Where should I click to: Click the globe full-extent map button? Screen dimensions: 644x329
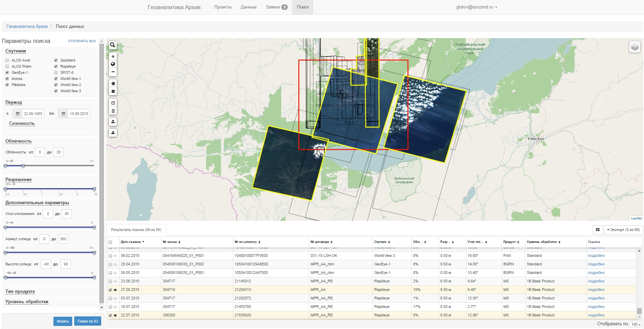[x=113, y=64]
